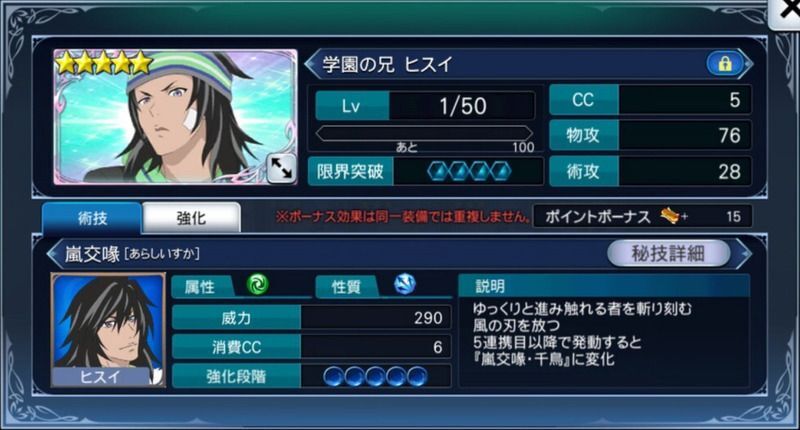
Task: Click left arrow beside 学園の兄 ヒスイ
Action: (311, 64)
